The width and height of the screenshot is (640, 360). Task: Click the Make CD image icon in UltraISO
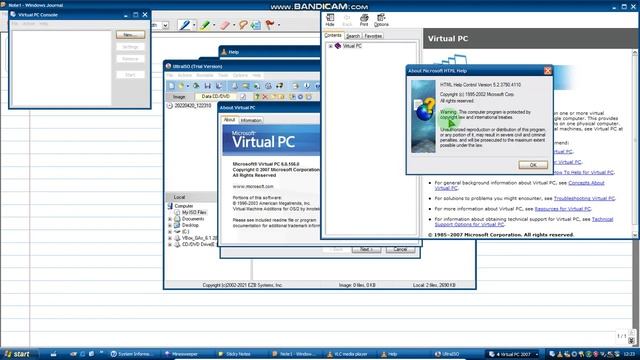(235, 86)
